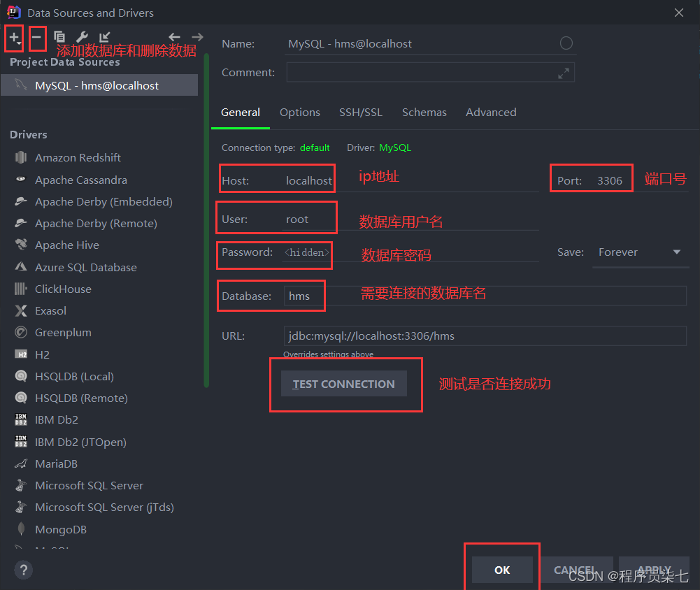Open the Save Forever dropdown
700x590 pixels.
pyautogui.click(x=640, y=252)
